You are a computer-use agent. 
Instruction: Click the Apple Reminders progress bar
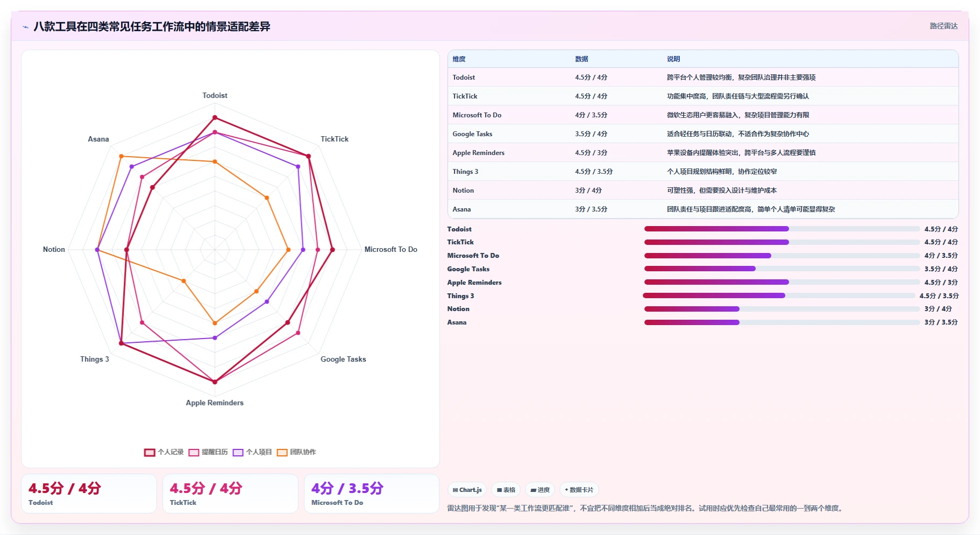[782, 282]
